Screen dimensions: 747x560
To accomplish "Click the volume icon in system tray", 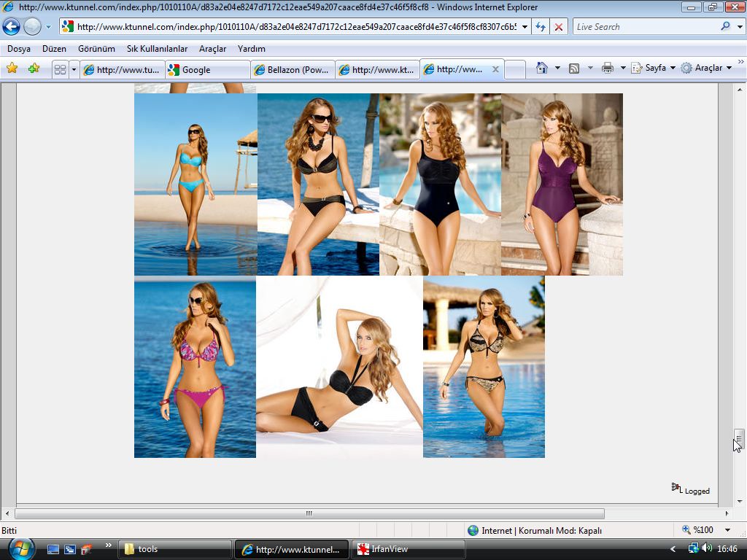I will [706, 548].
